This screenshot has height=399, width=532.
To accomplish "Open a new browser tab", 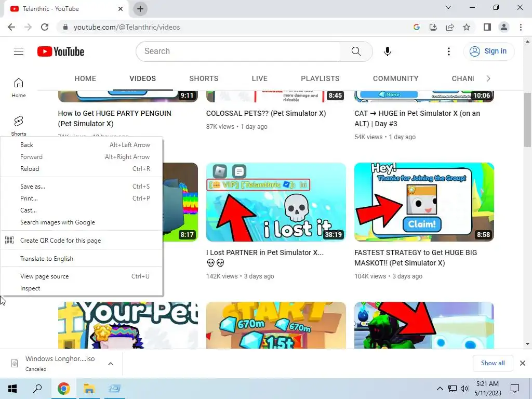I will click(140, 9).
